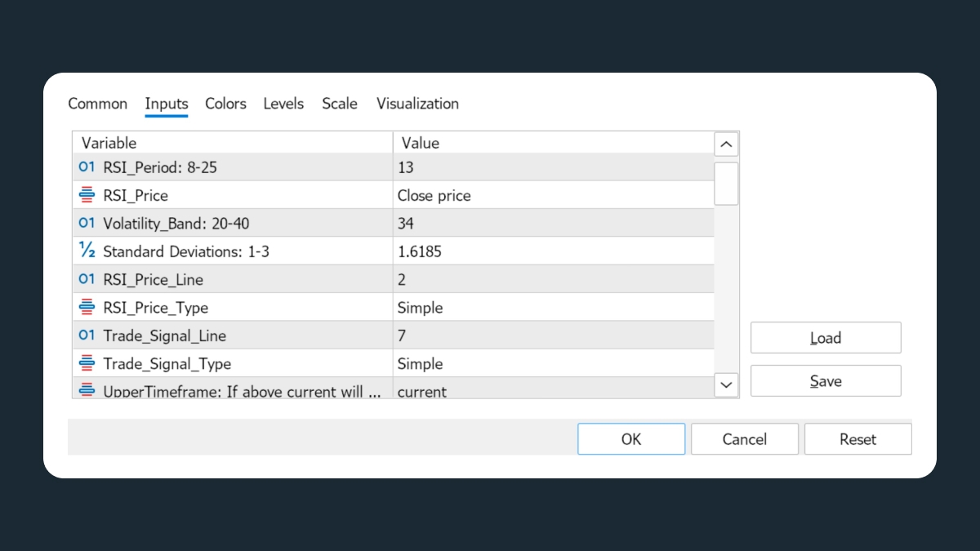Switch to the Colors tab
This screenshot has width=980, height=551.
[x=225, y=104]
